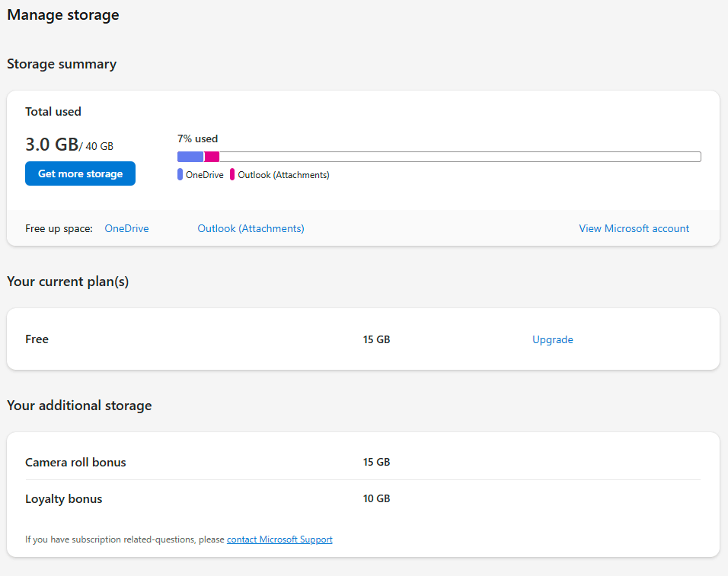Click the blue OneDrive segment of storage bar
The image size is (728, 576).
tap(190, 157)
